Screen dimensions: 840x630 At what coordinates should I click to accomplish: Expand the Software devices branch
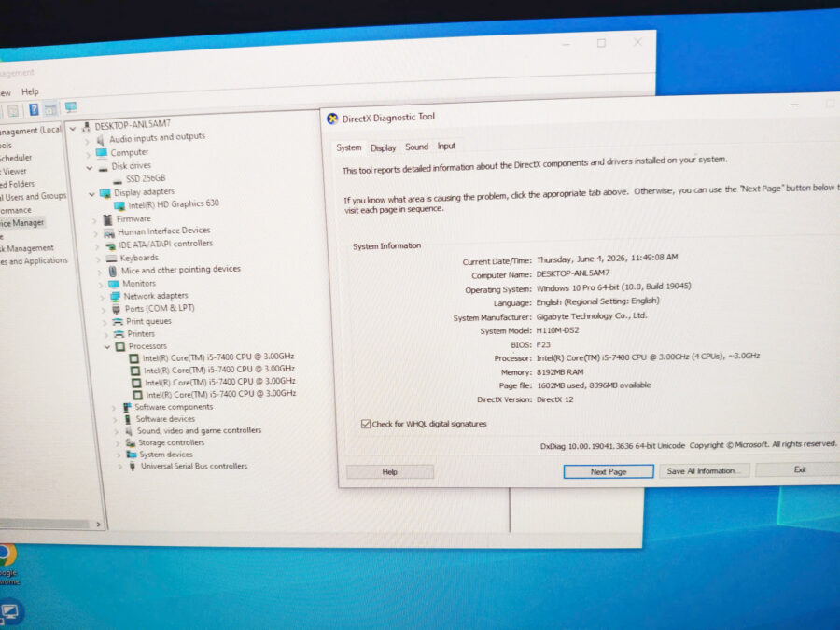(x=115, y=420)
